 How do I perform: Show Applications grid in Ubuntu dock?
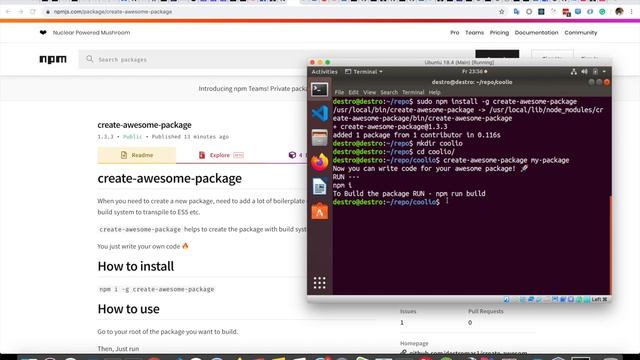pos(320,282)
